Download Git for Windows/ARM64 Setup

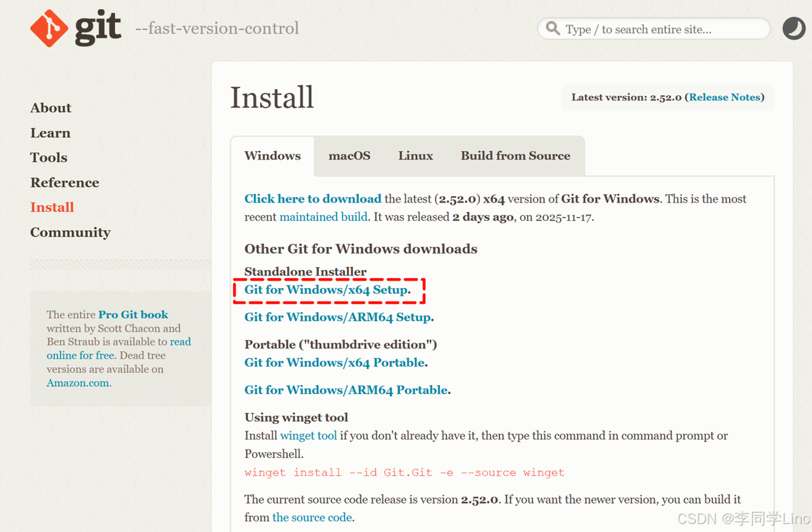click(338, 317)
